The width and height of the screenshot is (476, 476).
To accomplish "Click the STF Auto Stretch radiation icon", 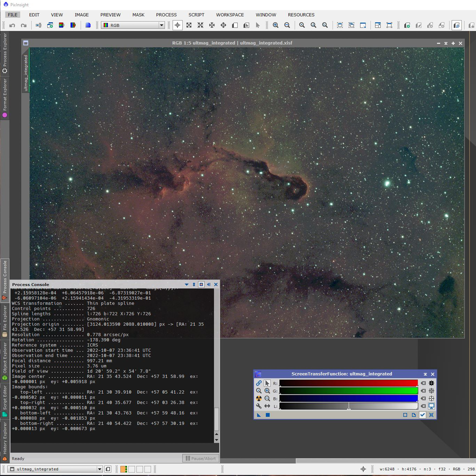I will (x=259, y=398).
